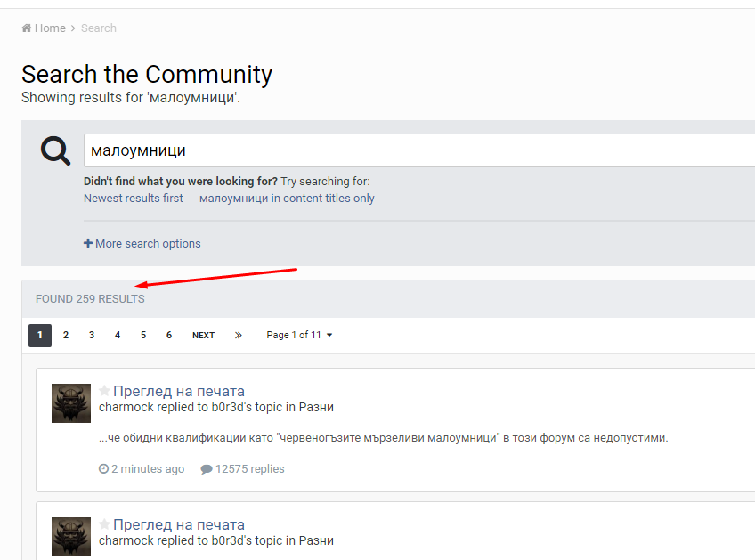Click into the search text field

419,150
